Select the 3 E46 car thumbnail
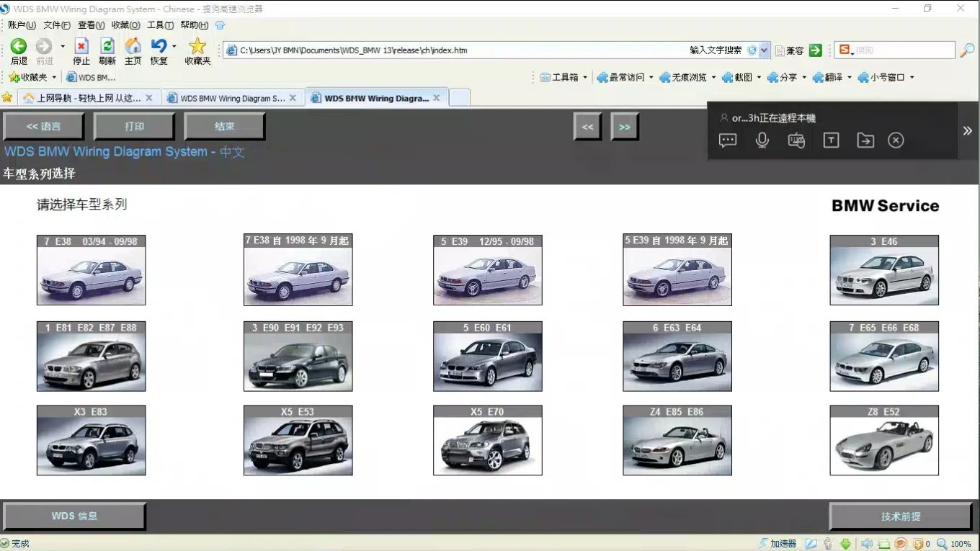Screen dimensions: 980x551 [884, 270]
